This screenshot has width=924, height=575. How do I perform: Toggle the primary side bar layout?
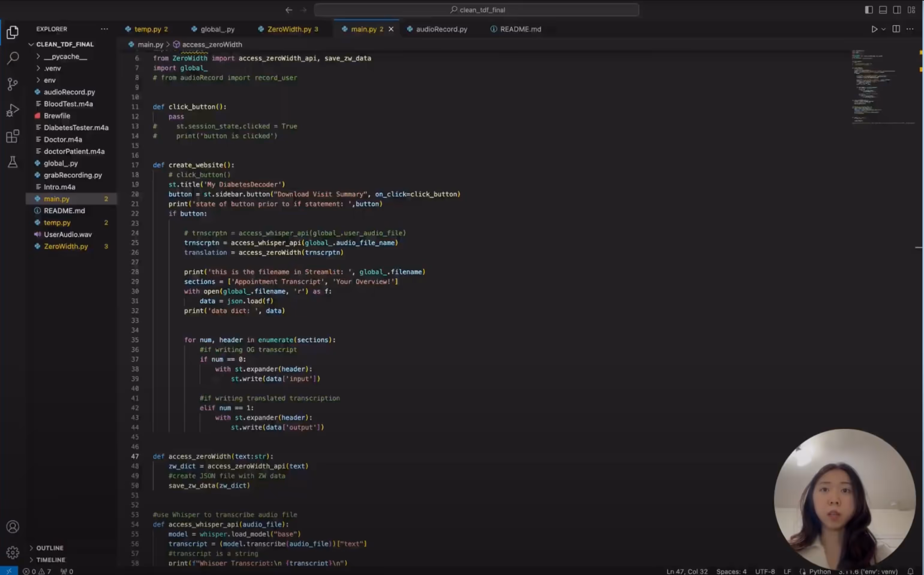click(869, 10)
